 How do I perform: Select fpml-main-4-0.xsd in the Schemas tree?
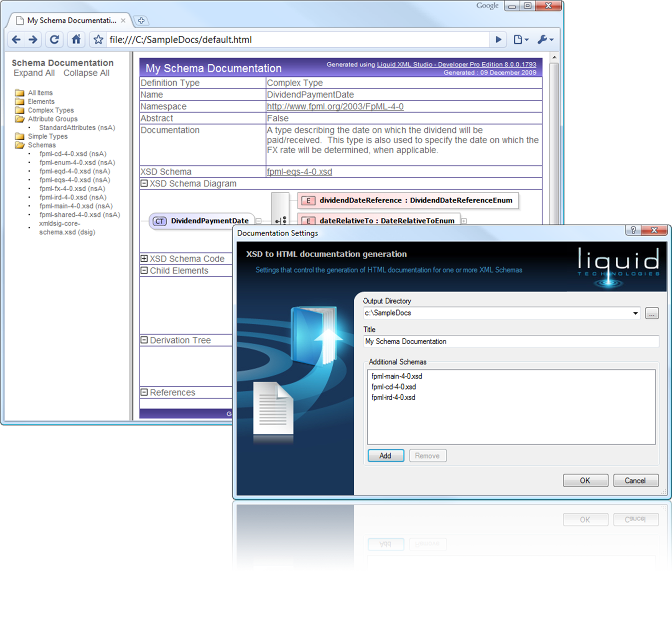pyautogui.click(x=76, y=206)
